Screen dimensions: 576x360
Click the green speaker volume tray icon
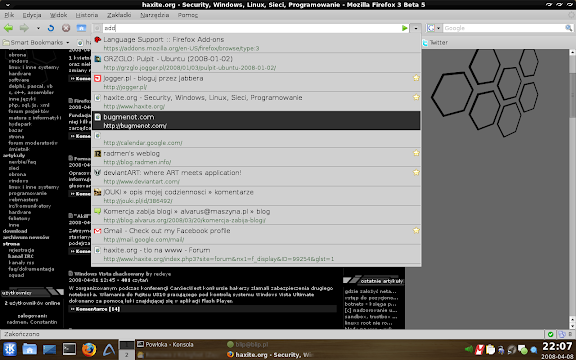(x=469, y=349)
